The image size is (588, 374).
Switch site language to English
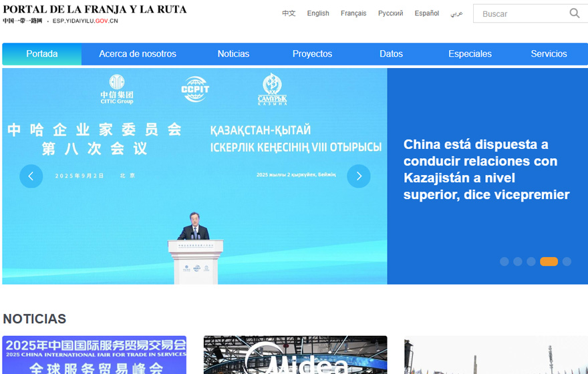[x=318, y=13]
